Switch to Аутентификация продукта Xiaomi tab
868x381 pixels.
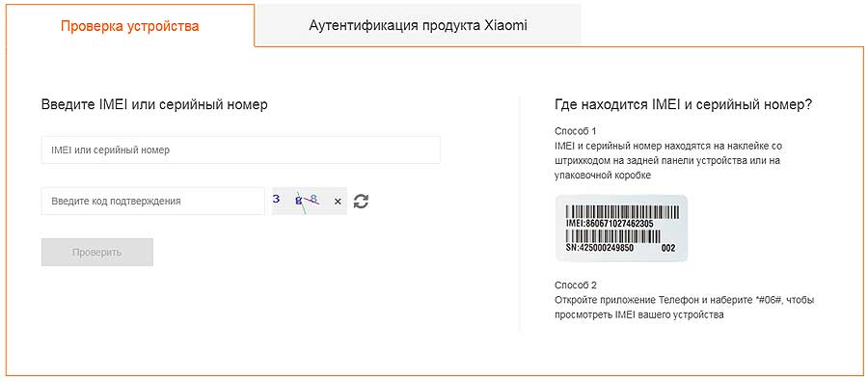coord(418,25)
